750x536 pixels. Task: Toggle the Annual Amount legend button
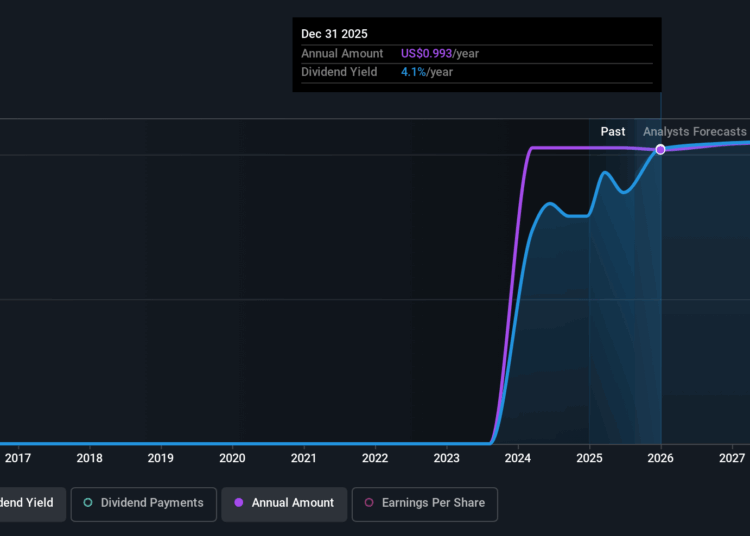click(284, 504)
